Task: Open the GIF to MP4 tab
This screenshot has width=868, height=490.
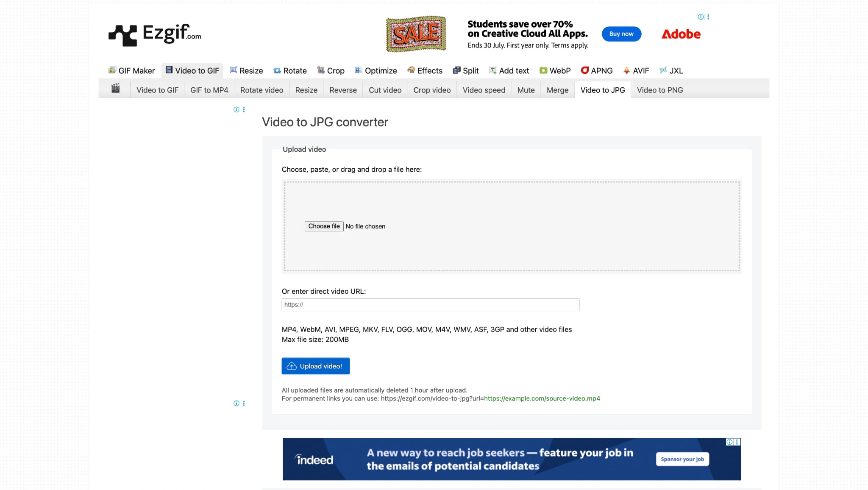Action: coord(209,90)
